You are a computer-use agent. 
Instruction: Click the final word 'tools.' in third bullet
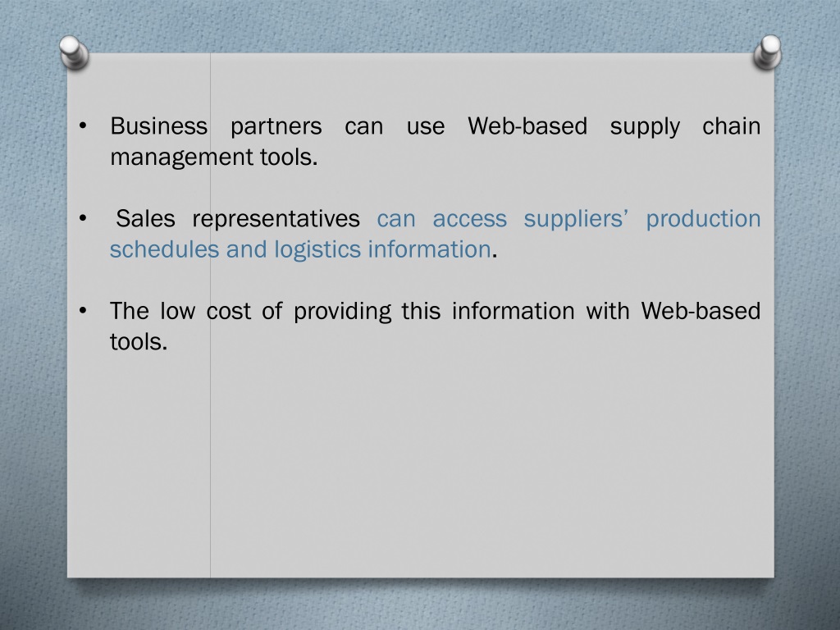[x=139, y=342]
